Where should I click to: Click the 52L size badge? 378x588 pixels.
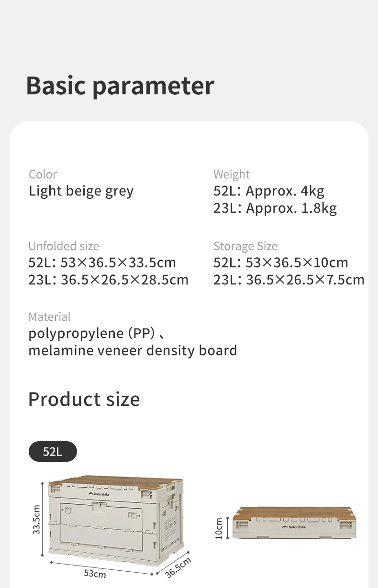[x=53, y=451]
